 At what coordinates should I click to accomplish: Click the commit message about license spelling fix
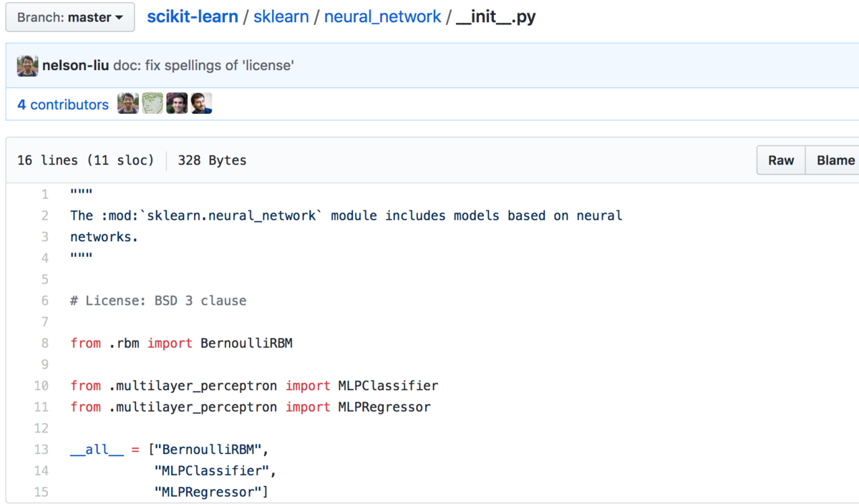click(x=205, y=64)
